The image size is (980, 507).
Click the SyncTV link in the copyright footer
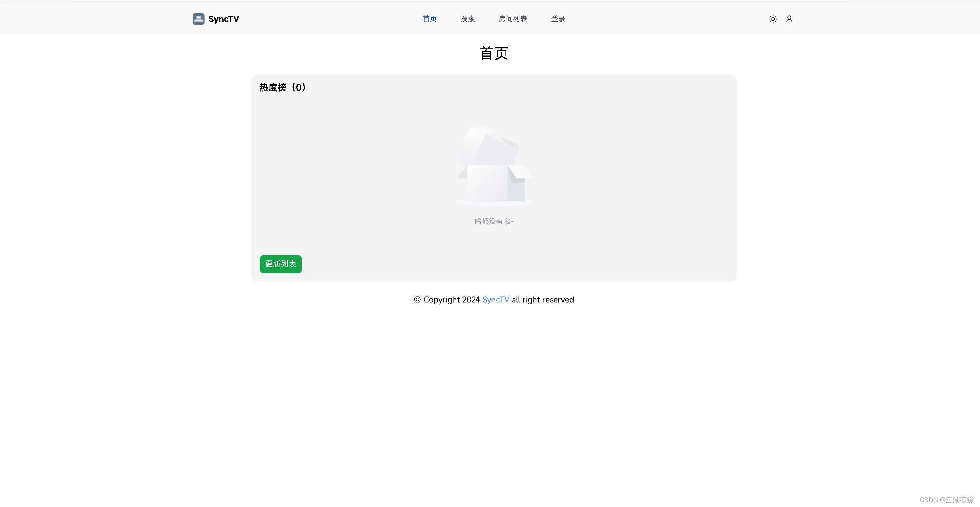tap(496, 300)
